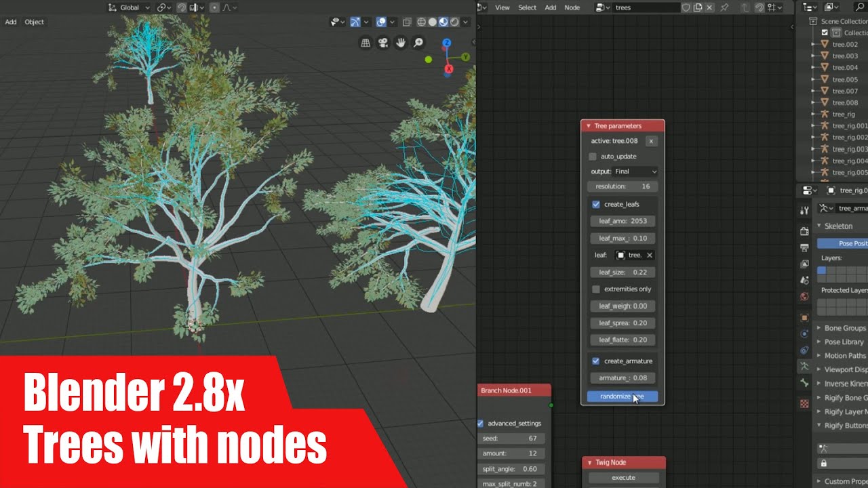Open the Global transform orientation dropdown

click(130, 7)
